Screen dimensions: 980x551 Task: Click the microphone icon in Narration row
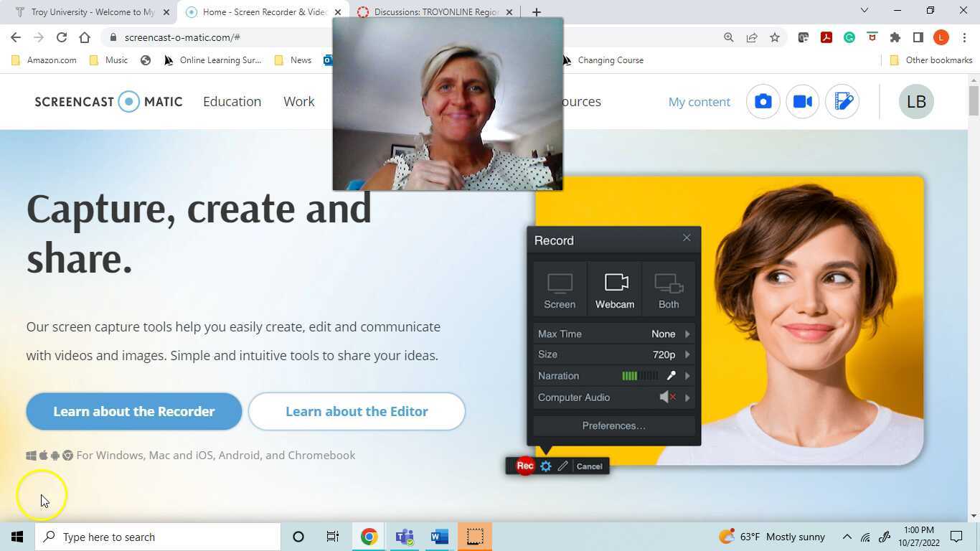pos(671,376)
